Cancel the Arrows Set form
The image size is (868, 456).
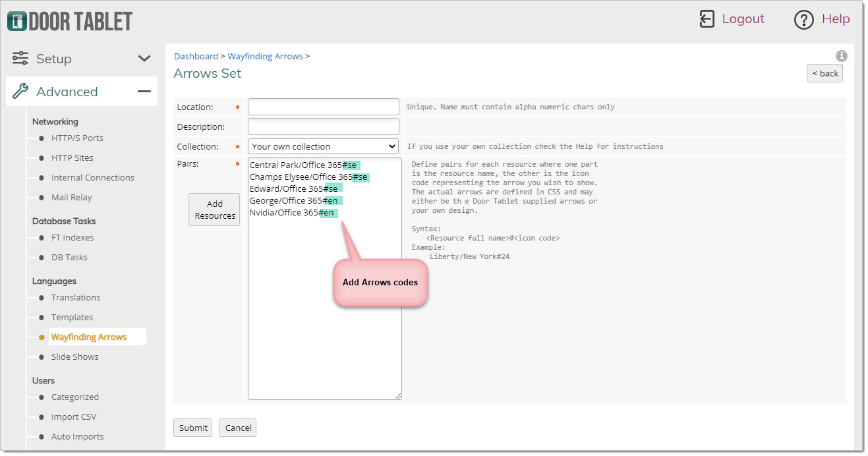pos(238,428)
